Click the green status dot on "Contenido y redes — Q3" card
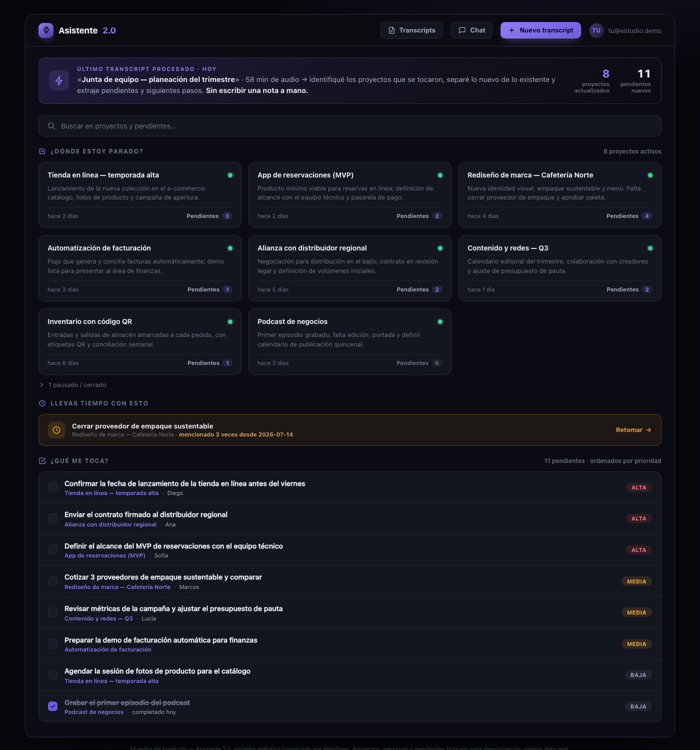700x750 pixels. tap(650, 248)
